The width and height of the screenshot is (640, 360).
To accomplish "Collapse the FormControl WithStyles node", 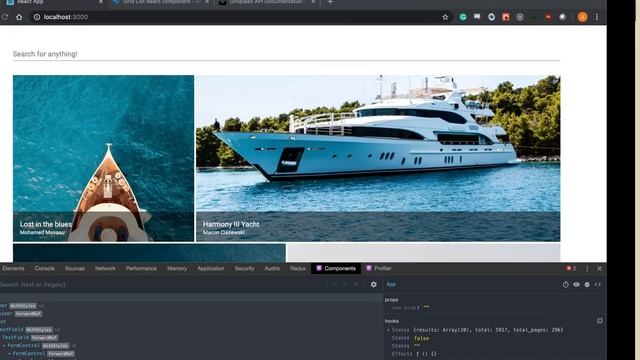I will [4, 346].
